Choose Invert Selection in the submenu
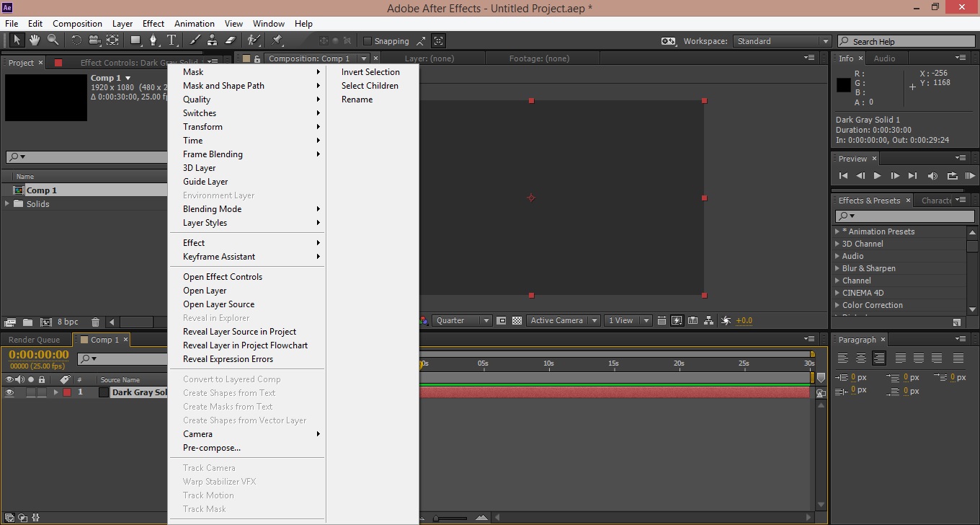The image size is (980, 525). [371, 72]
